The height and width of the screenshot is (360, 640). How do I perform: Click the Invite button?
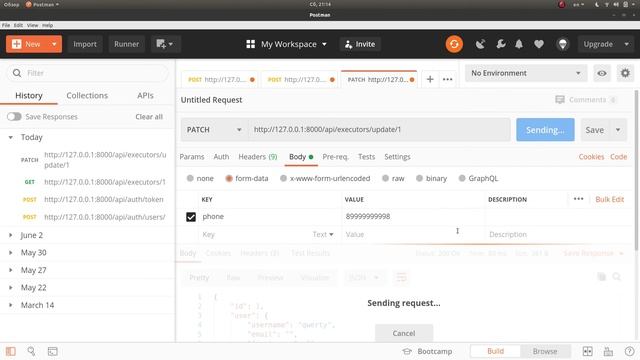(360, 44)
